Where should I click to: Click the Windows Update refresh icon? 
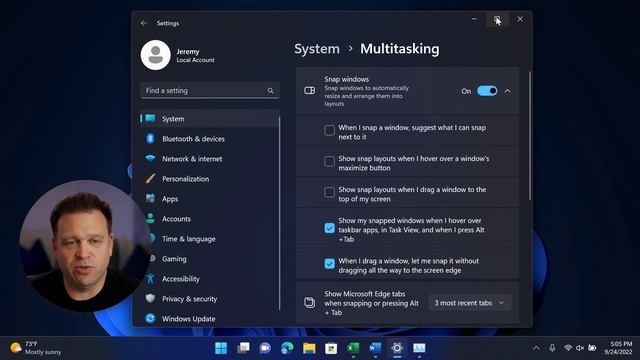point(150,318)
